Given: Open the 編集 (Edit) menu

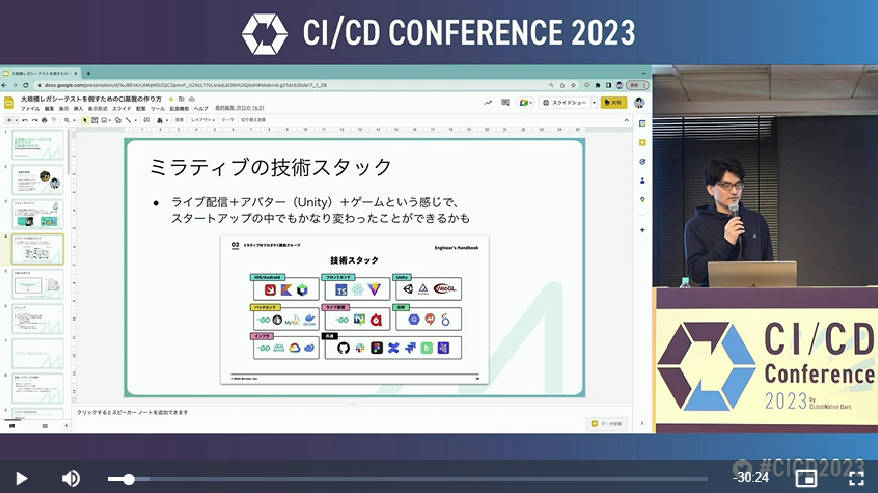Looking at the screenshot, I should [x=50, y=109].
